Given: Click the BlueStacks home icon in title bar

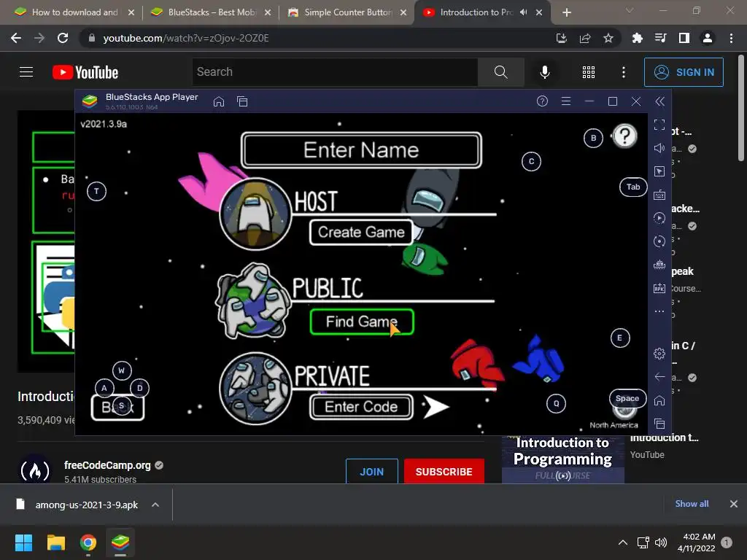Looking at the screenshot, I should click(219, 101).
